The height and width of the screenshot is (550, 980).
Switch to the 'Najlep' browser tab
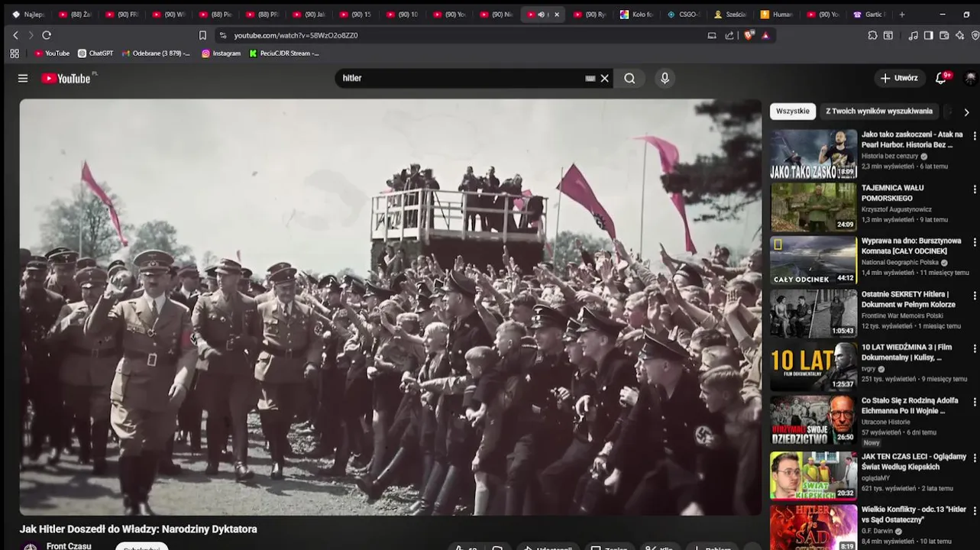click(x=28, y=15)
